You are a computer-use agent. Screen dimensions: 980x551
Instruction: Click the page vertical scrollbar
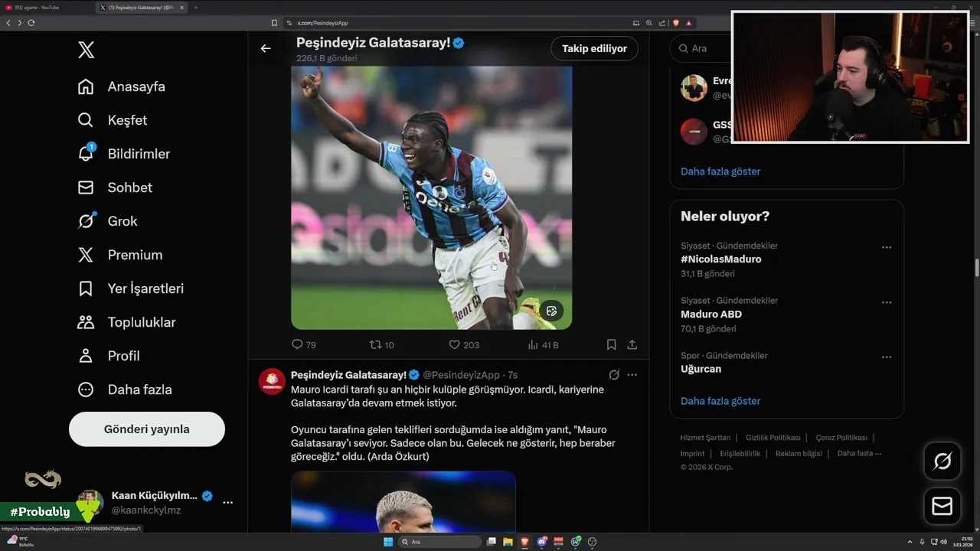coord(976,268)
